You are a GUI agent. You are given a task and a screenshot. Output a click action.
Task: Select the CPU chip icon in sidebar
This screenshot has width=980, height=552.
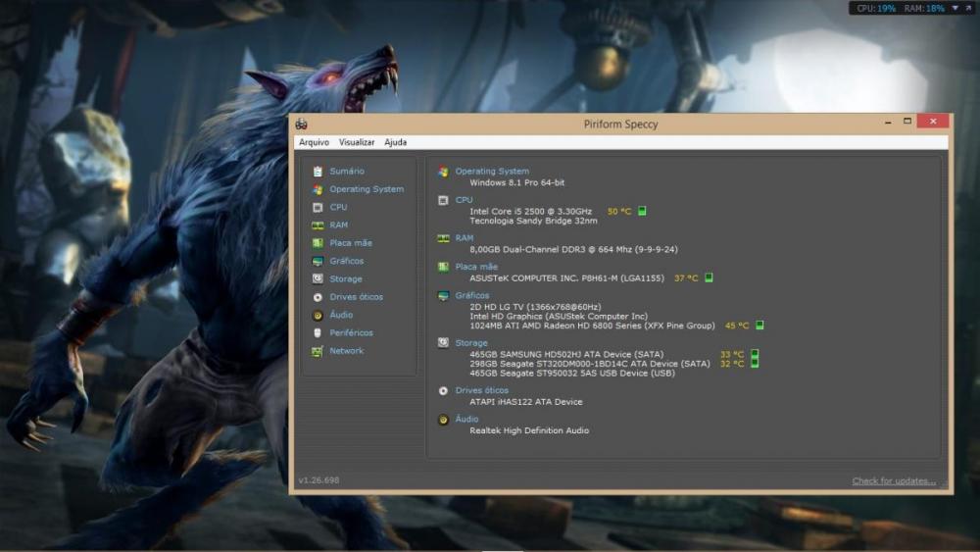point(318,208)
